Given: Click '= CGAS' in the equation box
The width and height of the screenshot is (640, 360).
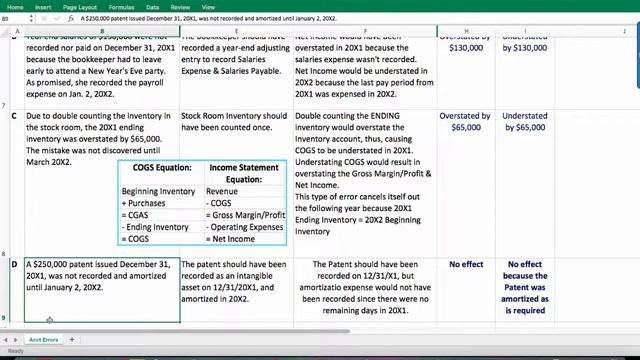Looking at the screenshot, I should coord(135,215).
